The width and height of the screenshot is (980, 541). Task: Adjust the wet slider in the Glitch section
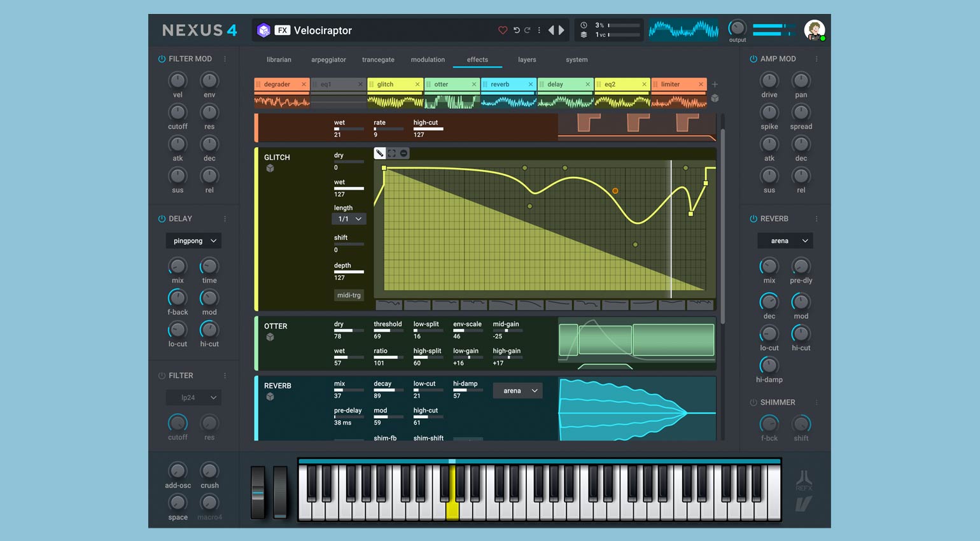[349, 188]
